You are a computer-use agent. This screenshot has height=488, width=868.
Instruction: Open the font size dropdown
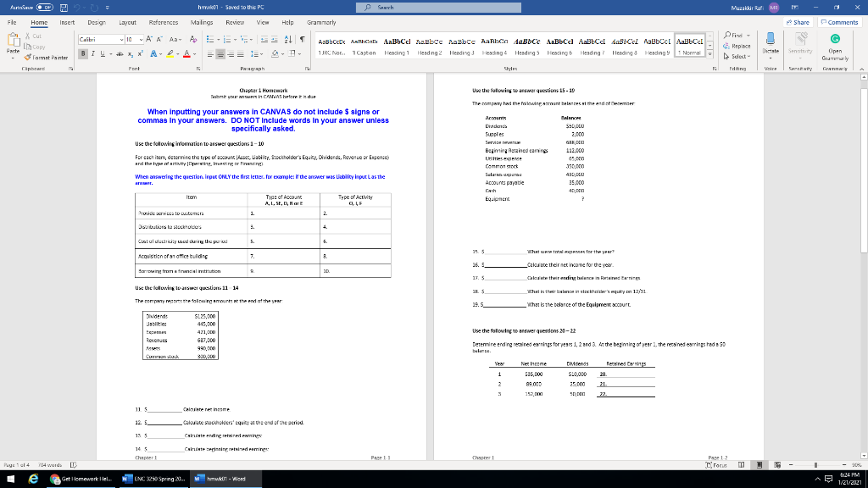click(x=141, y=39)
